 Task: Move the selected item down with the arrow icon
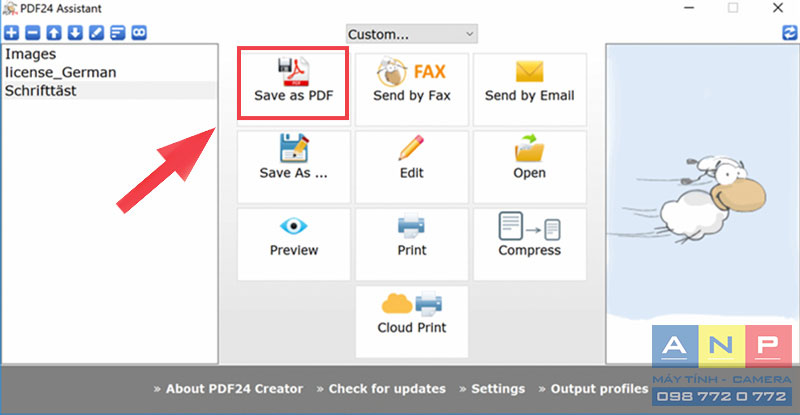(75, 33)
